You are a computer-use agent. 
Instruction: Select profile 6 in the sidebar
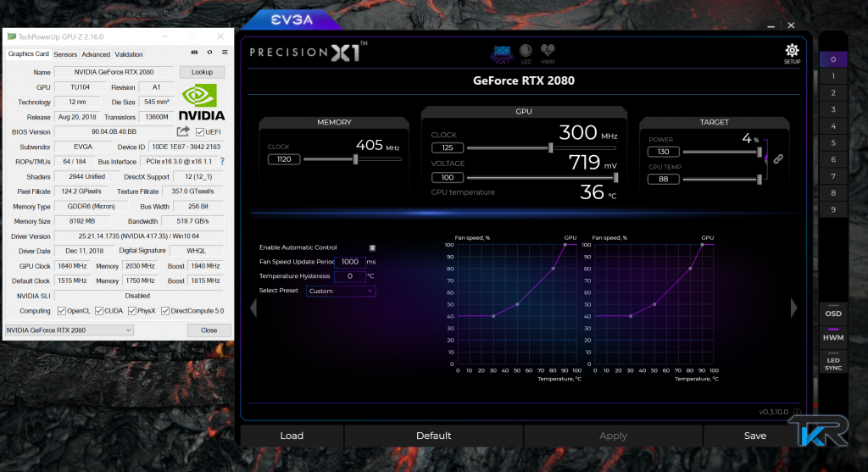pos(833,159)
